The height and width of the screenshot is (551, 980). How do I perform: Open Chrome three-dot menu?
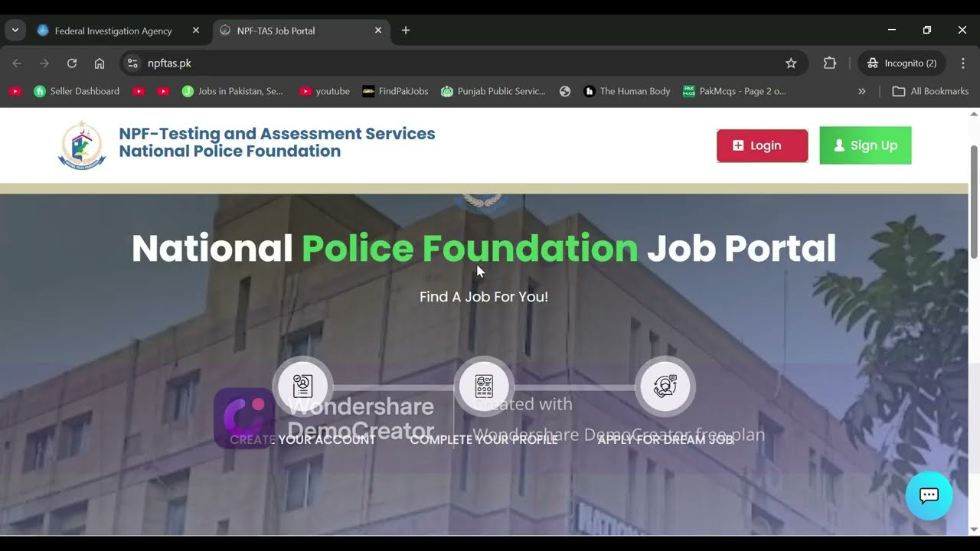point(963,64)
